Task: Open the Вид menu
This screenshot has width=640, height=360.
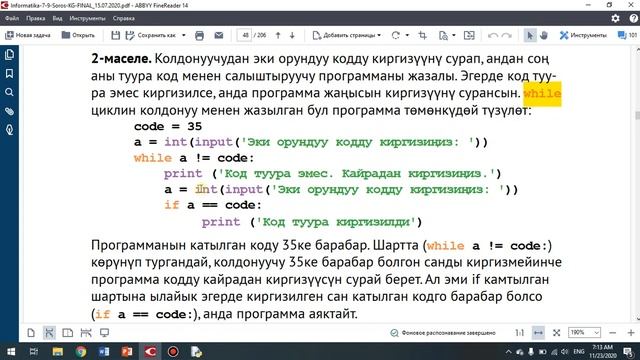Action: 57,18
